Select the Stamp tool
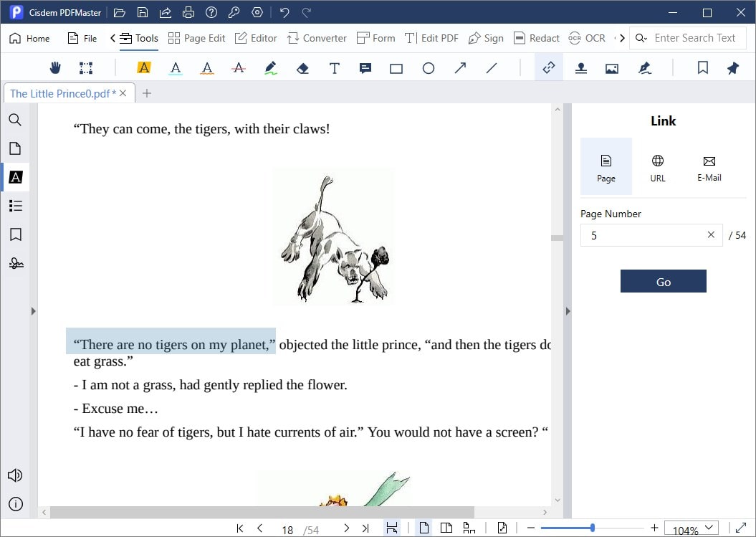756x537 pixels. coord(581,68)
